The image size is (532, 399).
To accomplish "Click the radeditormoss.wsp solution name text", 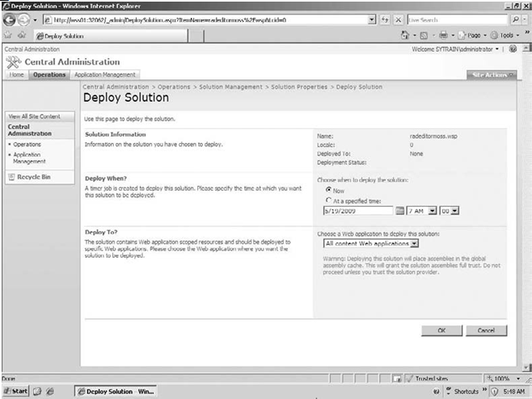I will click(x=433, y=136).
